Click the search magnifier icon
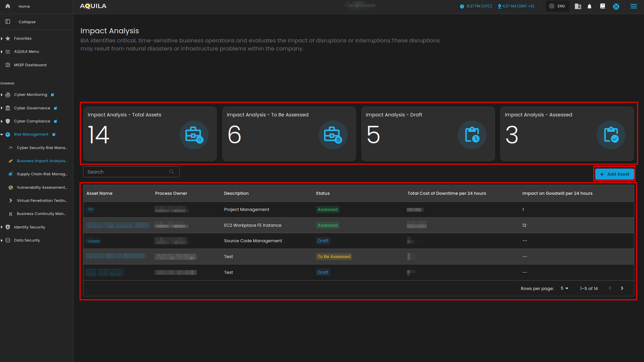Image resolution: width=644 pixels, height=362 pixels. coord(172,172)
